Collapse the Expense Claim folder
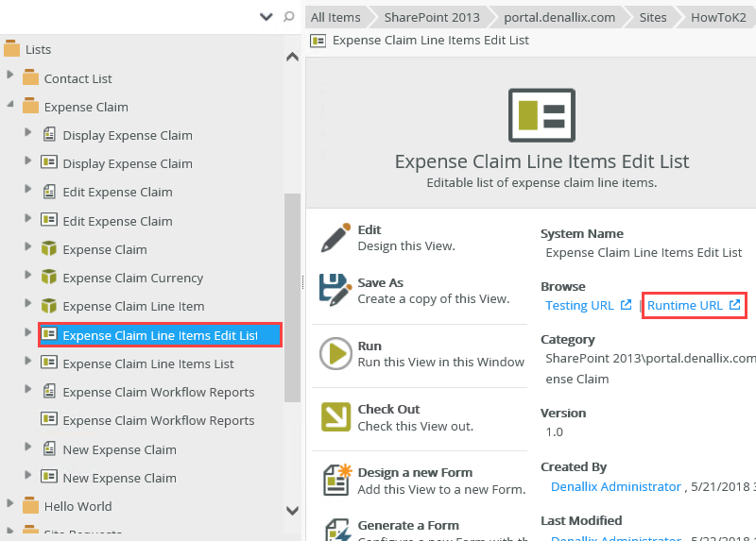This screenshot has width=756, height=541. click(x=10, y=105)
